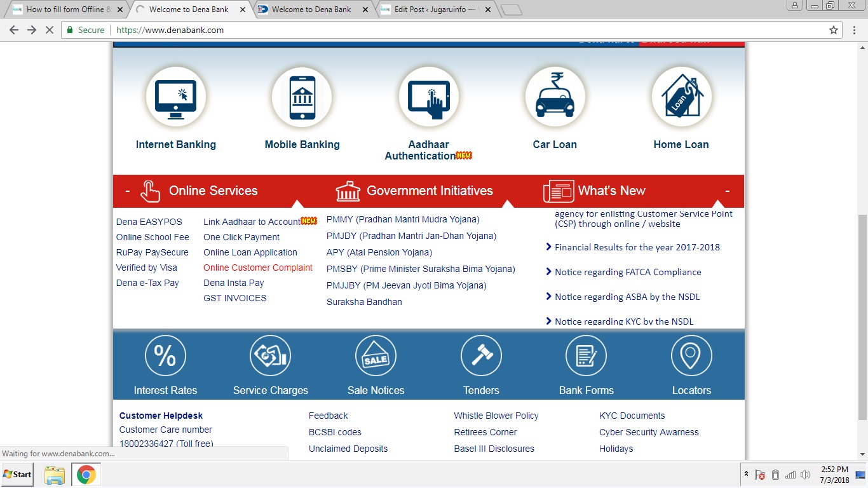Screen dimensions: 868x488
Task: Open a new browser tab
Action: (x=511, y=10)
